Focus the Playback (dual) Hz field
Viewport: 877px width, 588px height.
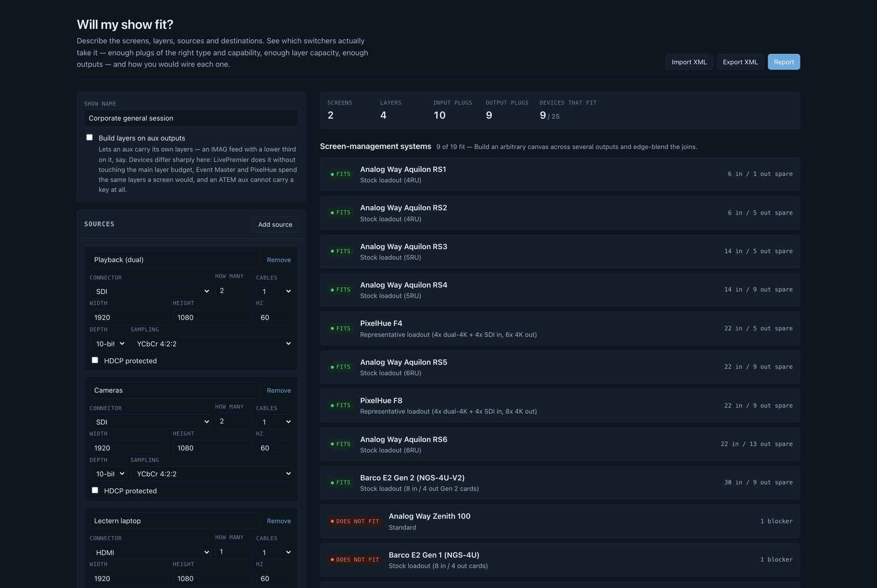pos(274,318)
